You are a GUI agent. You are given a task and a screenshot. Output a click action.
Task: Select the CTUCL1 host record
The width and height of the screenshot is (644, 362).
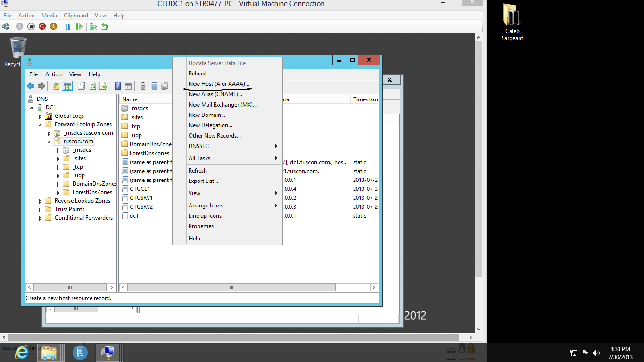pos(140,189)
